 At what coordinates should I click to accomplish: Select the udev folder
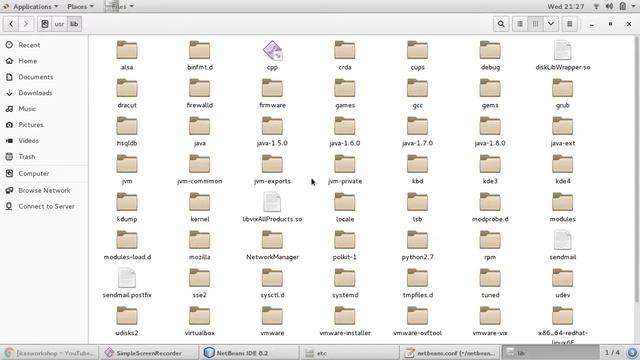click(x=562, y=283)
